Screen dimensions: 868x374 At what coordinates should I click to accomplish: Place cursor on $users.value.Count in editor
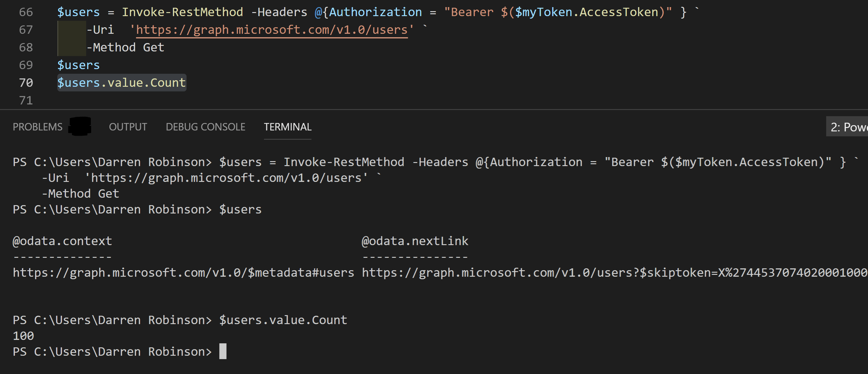pyautogui.click(x=121, y=83)
